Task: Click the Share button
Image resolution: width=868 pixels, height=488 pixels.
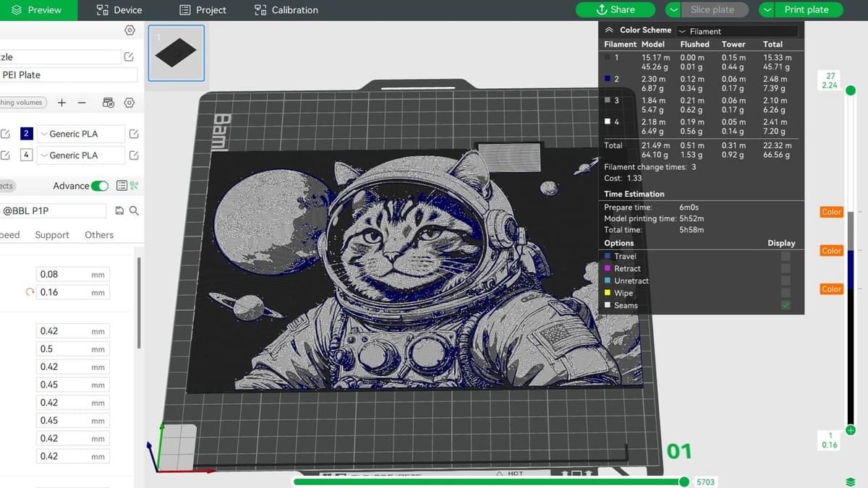Action: [x=616, y=9]
